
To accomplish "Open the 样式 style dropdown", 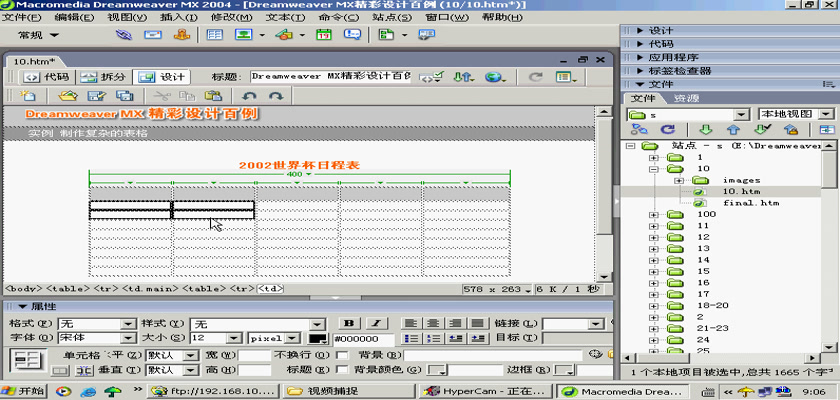I will (x=318, y=324).
